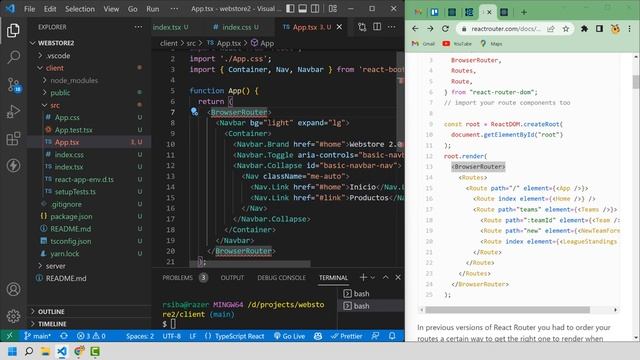Screen dimensions: 640x360
Task: Toggle the primary side bar in VS Code
Action: [x=290, y=9]
